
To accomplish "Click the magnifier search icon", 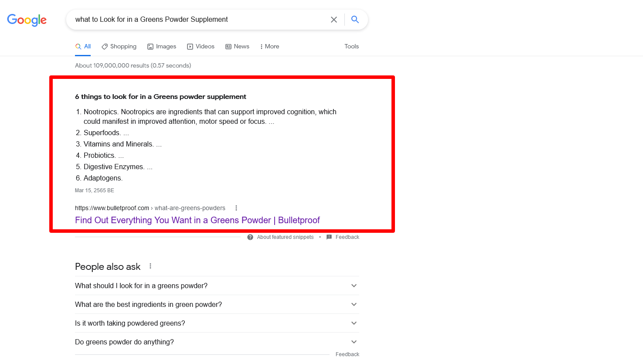I will click(355, 20).
